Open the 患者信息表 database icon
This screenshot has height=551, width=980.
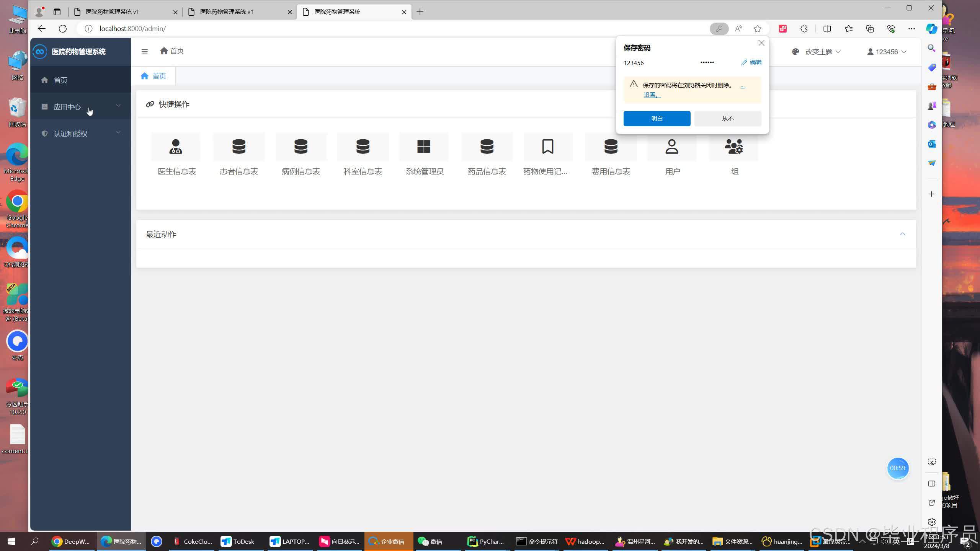coord(238,147)
